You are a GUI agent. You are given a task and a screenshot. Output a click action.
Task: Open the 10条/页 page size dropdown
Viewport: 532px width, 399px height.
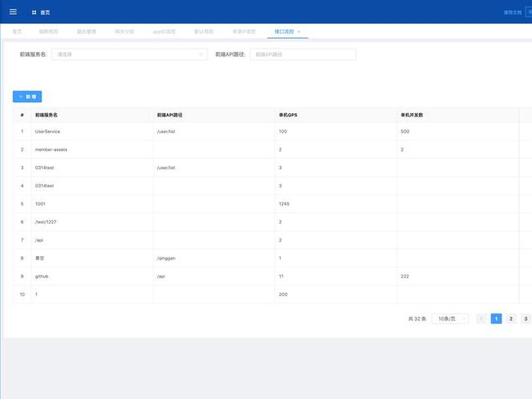[x=450, y=319]
